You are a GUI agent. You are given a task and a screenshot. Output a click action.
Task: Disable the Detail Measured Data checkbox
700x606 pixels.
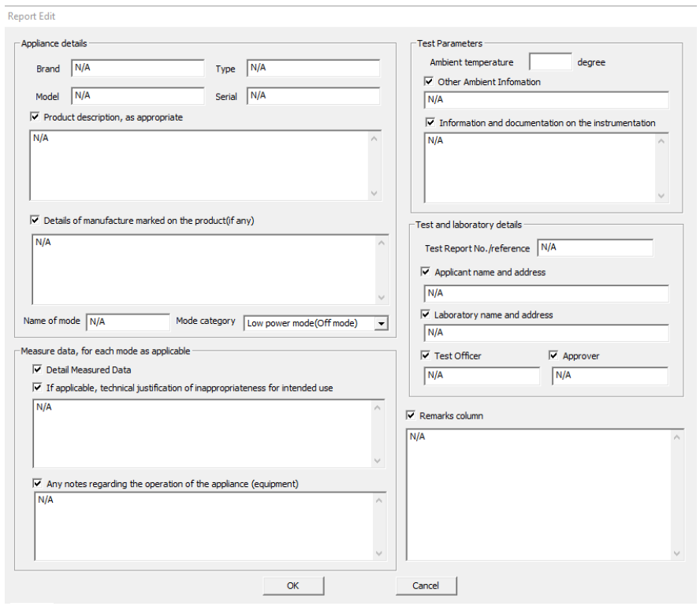pos(37,370)
